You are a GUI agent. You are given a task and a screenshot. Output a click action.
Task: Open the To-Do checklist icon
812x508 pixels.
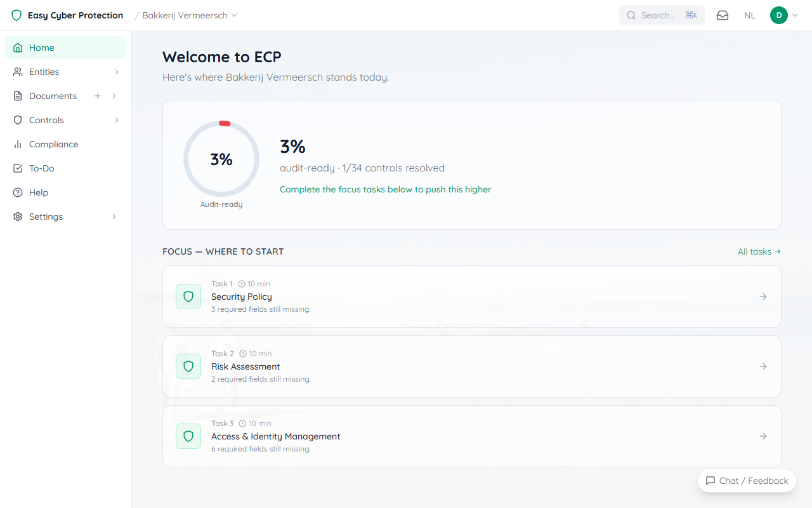click(x=18, y=168)
